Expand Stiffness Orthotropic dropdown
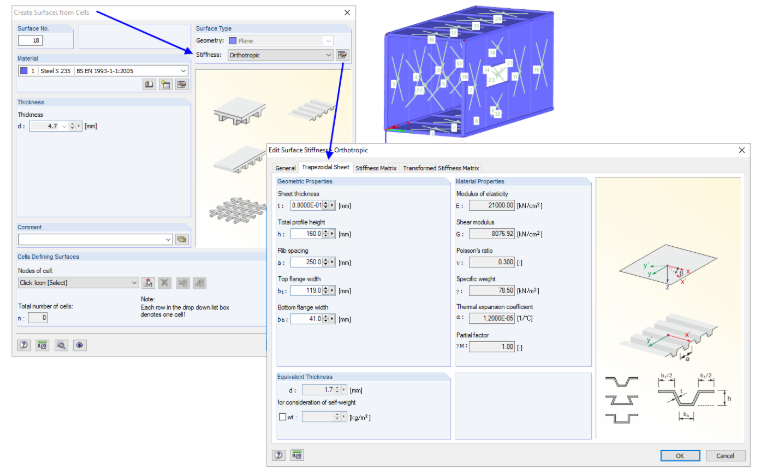This screenshot has height=475, width=760. tap(328, 55)
